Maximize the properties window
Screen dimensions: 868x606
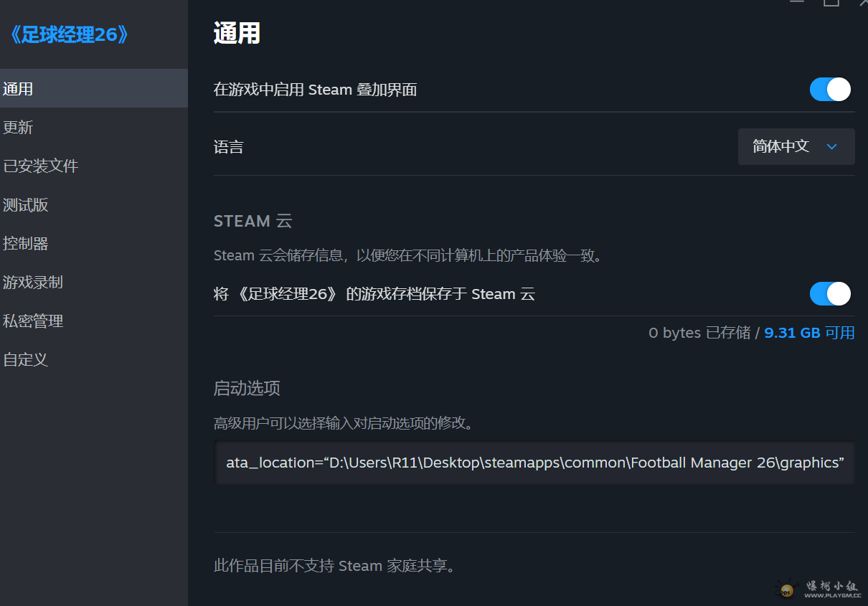coord(831,3)
